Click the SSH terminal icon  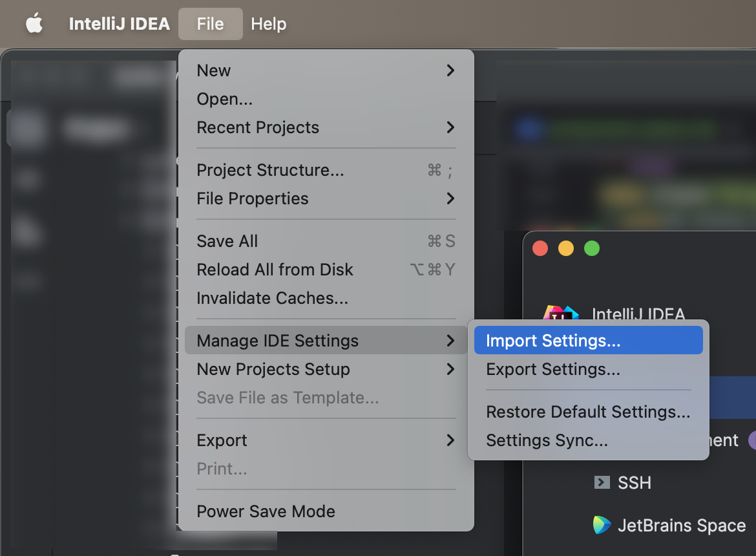point(602,482)
